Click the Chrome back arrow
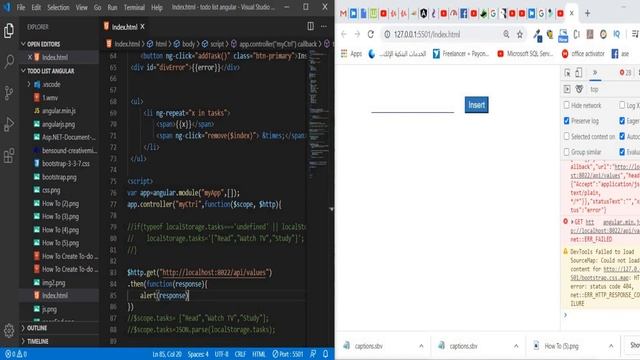This screenshot has width=640, height=360. tap(344, 34)
